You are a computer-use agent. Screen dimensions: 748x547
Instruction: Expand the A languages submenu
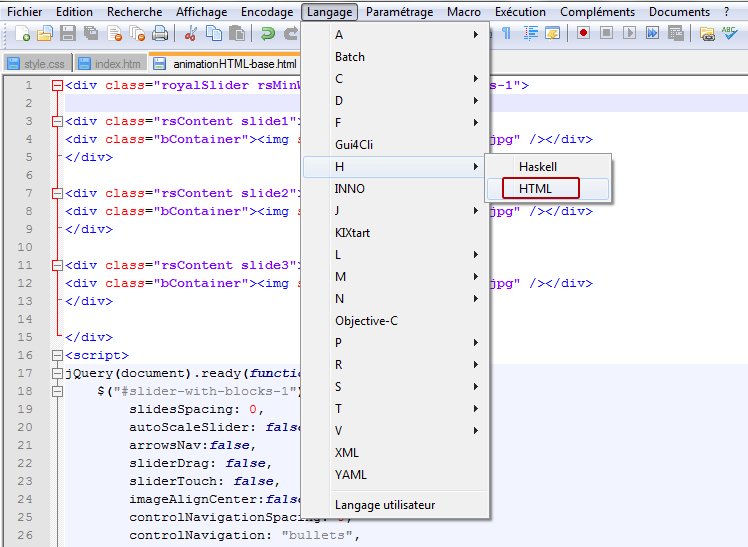(395, 35)
